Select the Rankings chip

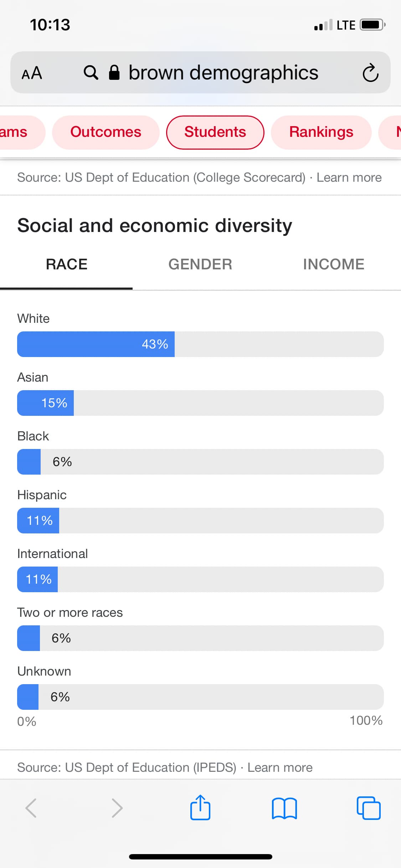click(321, 132)
